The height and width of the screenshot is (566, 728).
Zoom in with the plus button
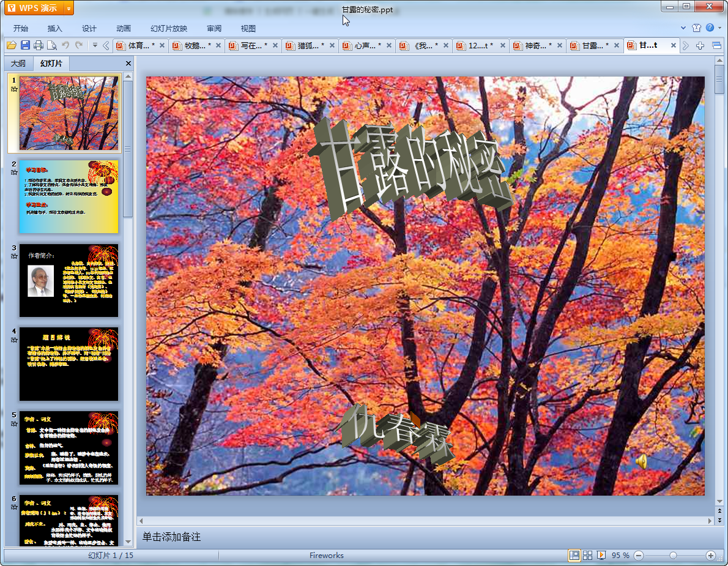pos(710,556)
